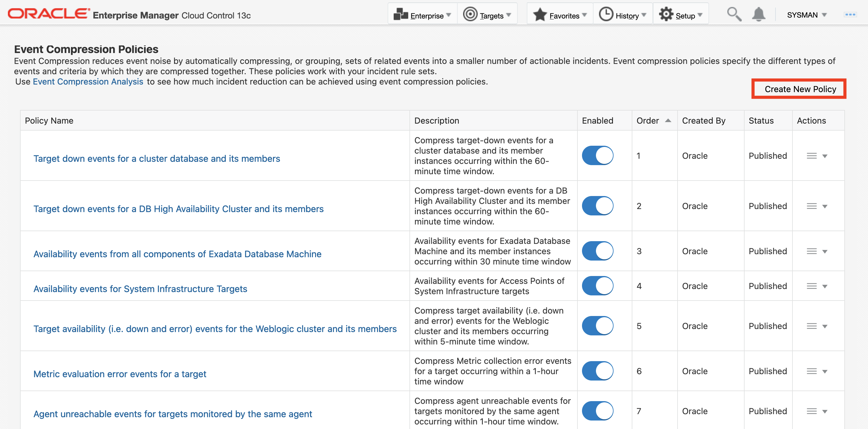Click the three-dot overflow icon at top right
The height and width of the screenshot is (429, 868).
pos(850,15)
